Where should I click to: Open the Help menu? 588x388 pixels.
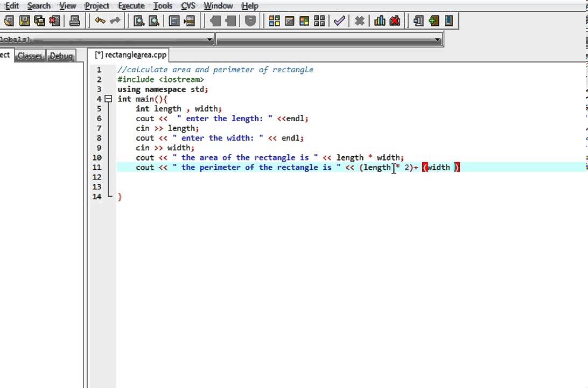[x=250, y=5]
